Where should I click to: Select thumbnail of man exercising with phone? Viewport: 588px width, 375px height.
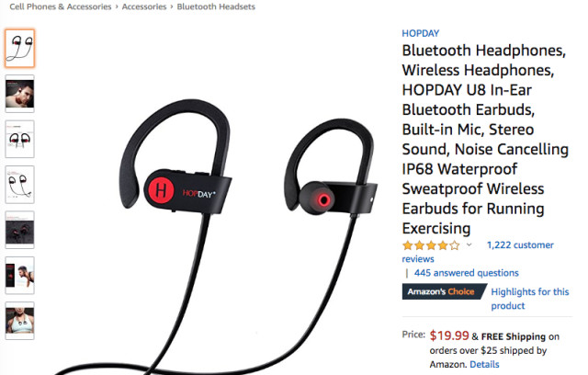(x=20, y=275)
